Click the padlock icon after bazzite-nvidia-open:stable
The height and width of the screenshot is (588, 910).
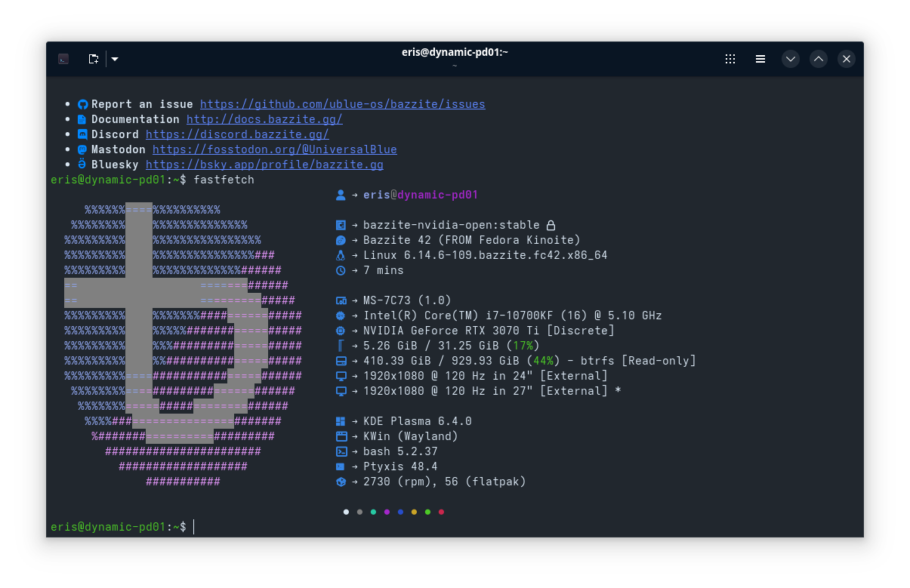click(551, 225)
